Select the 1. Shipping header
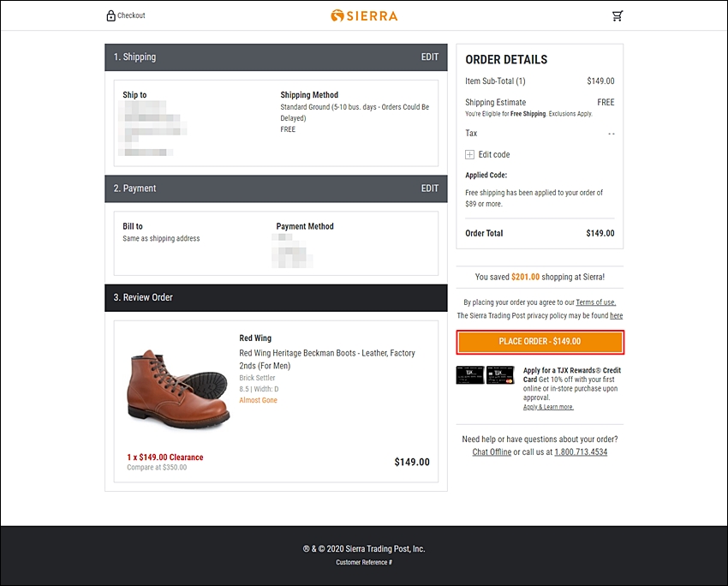The height and width of the screenshot is (586, 728). point(277,57)
